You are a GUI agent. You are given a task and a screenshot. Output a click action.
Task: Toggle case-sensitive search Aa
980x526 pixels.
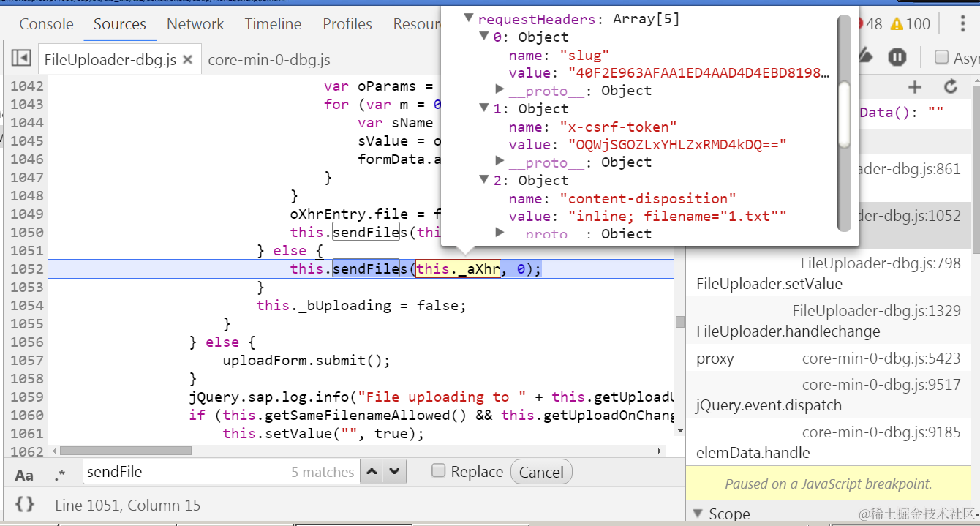tap(24, 475)
